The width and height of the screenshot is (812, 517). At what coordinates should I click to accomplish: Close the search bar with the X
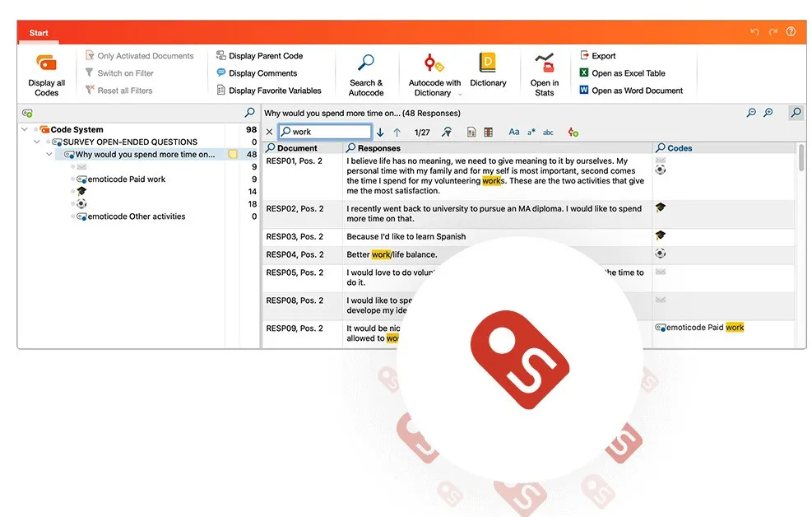269,132
